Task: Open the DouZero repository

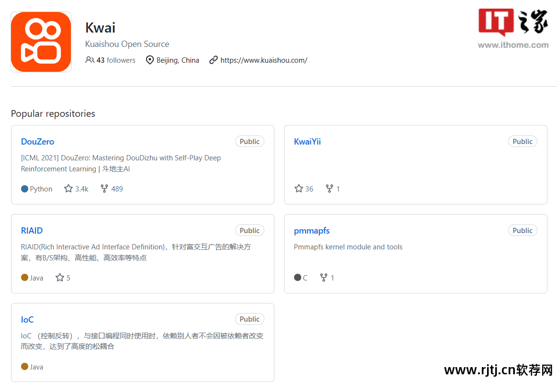Action: coord(37,142)
